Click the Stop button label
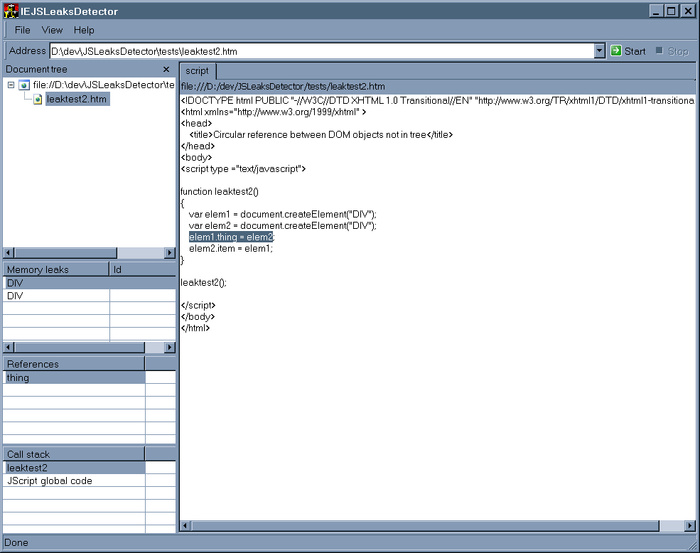 678,51
